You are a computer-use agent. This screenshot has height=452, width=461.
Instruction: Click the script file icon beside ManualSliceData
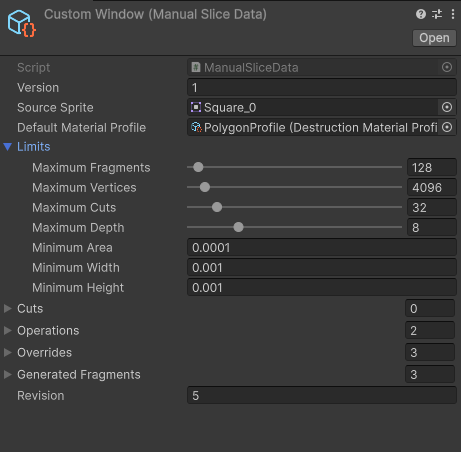point(196,67)
